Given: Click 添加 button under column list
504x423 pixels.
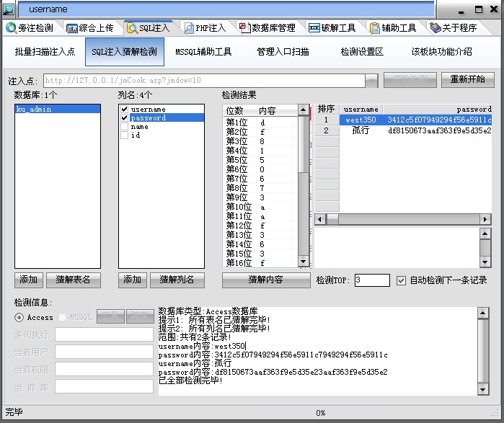Looking at the screenshot, I should pos(133,280).
